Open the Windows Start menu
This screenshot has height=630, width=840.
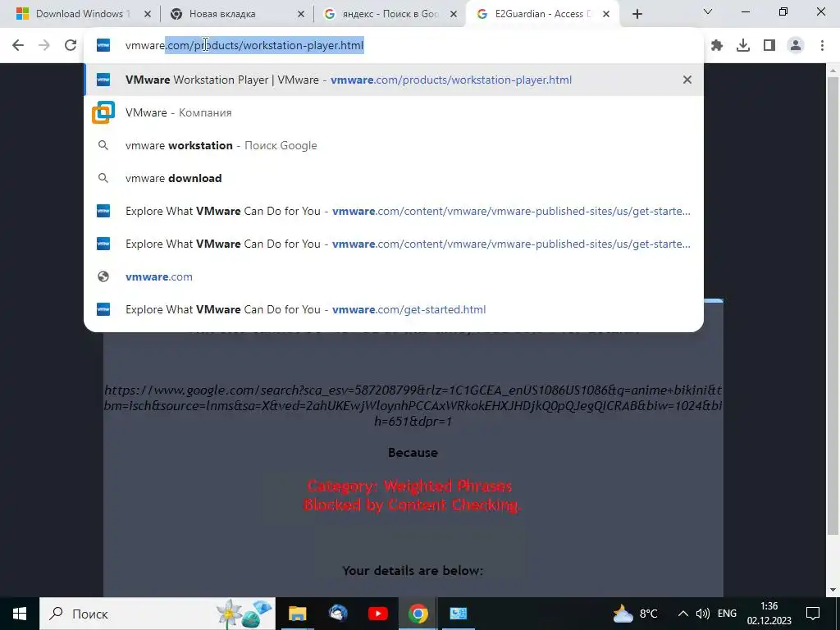click(20, 614)
